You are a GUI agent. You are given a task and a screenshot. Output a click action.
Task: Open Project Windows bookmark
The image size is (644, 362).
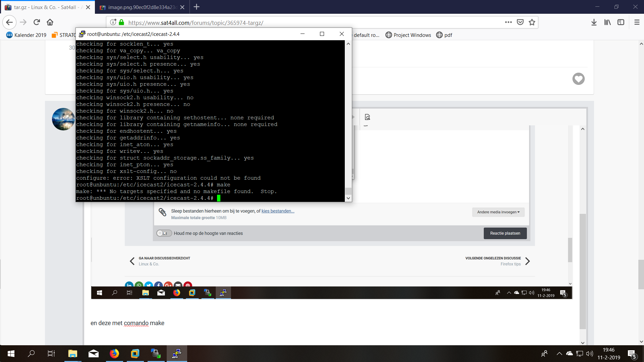[408, 35]
